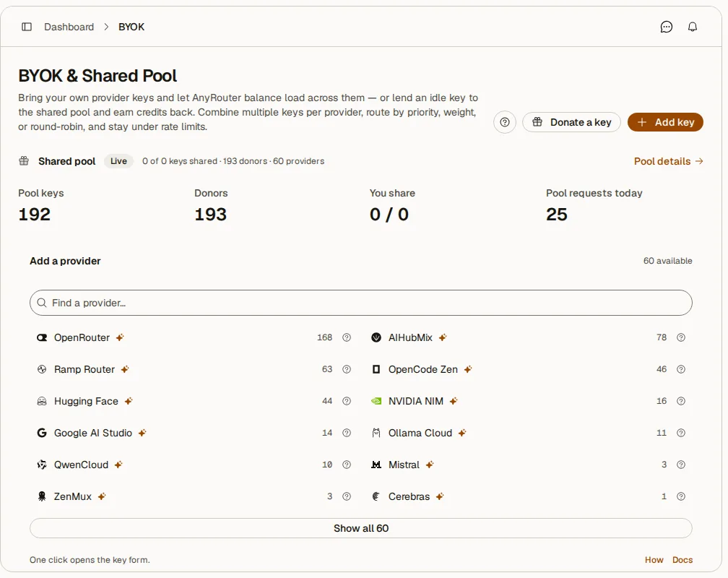The width and height of the screenshot is (728, 578).
Task: Click the Ollama Cloud logo icon
Action: [376, 433]
